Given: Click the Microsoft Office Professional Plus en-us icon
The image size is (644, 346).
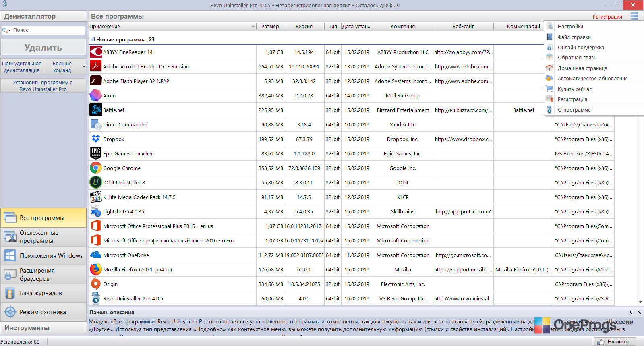Looking at the screenshot, I should tap(96, 226).
